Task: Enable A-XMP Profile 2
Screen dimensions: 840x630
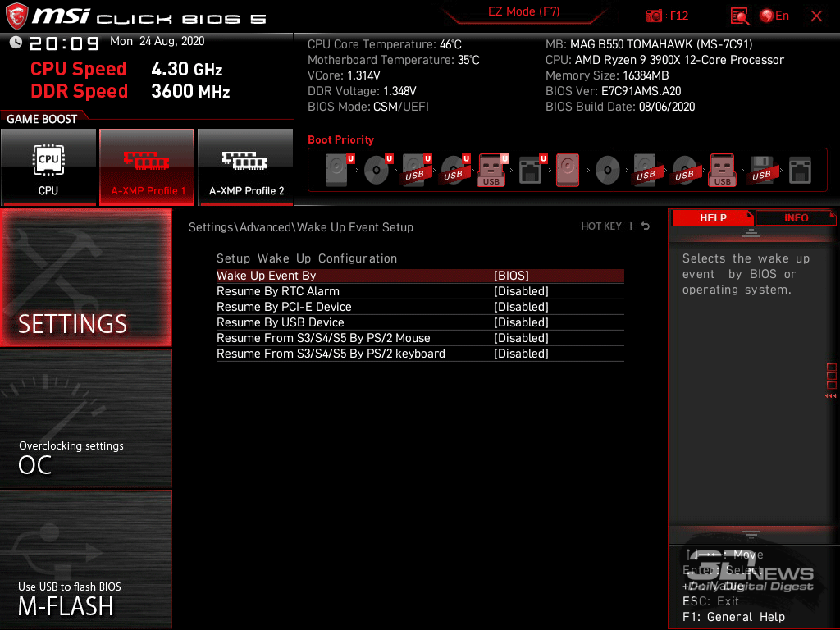Action: tap(246, 167)
